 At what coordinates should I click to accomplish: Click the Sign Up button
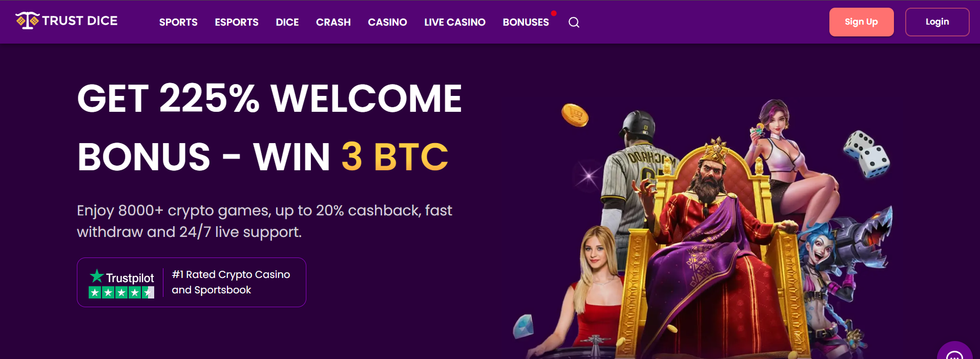[862, 22]
